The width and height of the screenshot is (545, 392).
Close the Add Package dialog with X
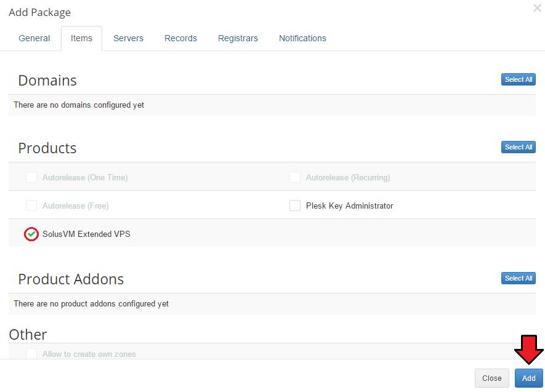[537, 8]
